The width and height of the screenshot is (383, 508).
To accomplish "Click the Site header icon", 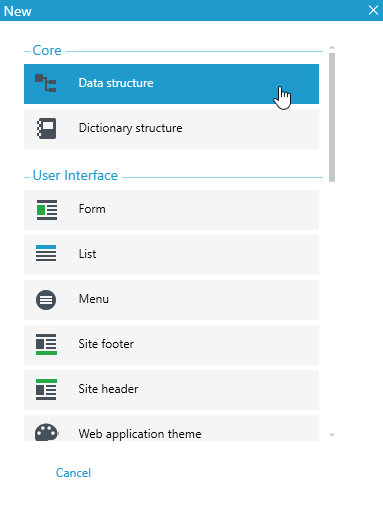I will point(46,389).
